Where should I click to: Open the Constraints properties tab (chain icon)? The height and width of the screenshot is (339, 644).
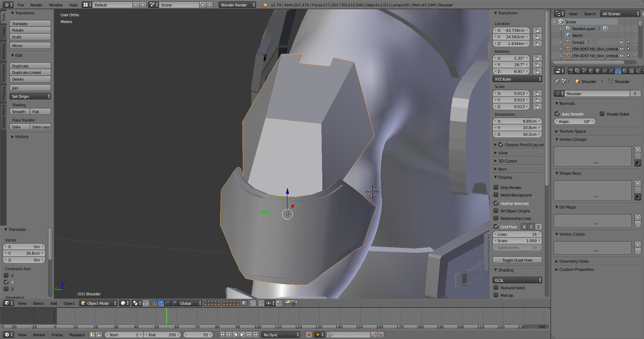pos(604,71)
